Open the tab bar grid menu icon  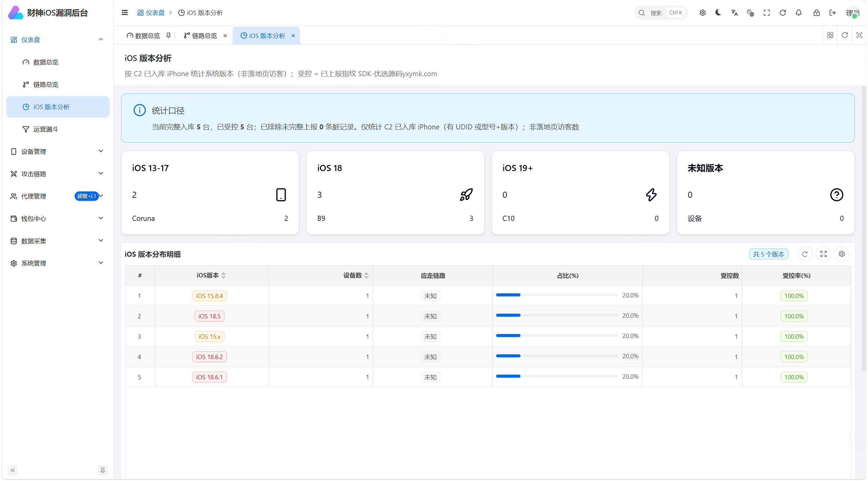[x=830, y=35]
